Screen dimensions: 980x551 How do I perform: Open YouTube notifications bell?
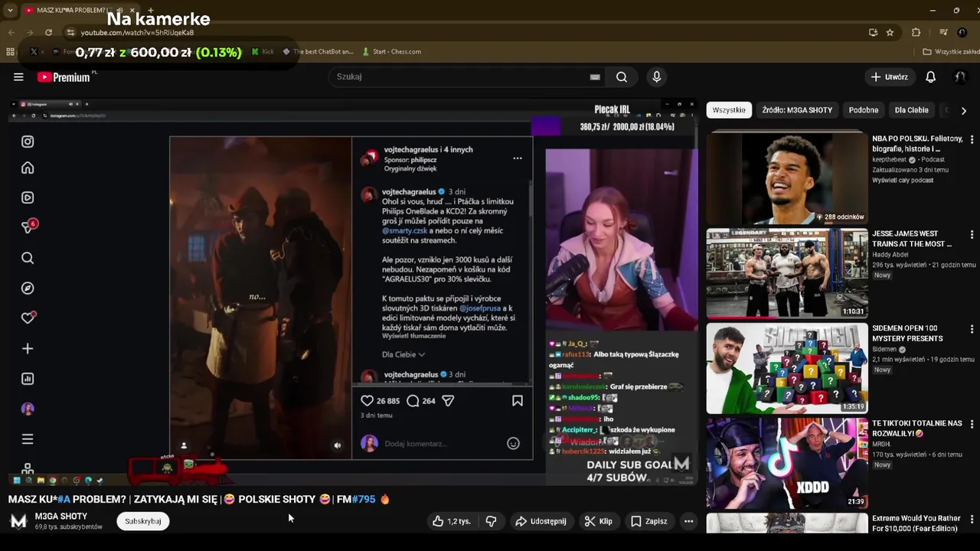930,77
